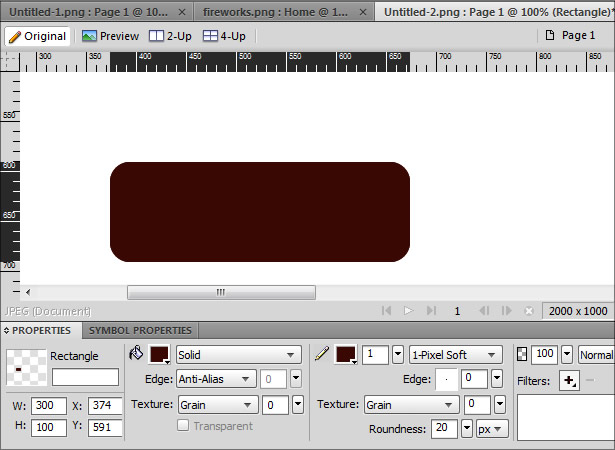Screen dimensions: 615x450
Task: Open the 1-Pixel Soft stroke dropdown
Action: (455, 355)
